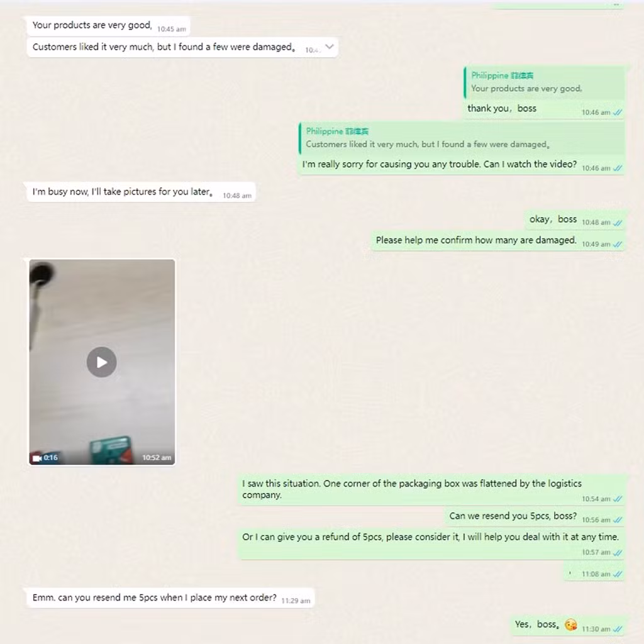Screen dimensions: 644x644
Task: Click read ticks on refund of 5pcs message
Action: point(618,553)
